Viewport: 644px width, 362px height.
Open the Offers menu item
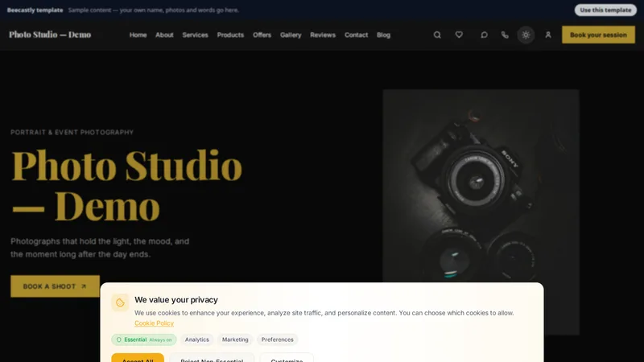[x=262, y=35]
